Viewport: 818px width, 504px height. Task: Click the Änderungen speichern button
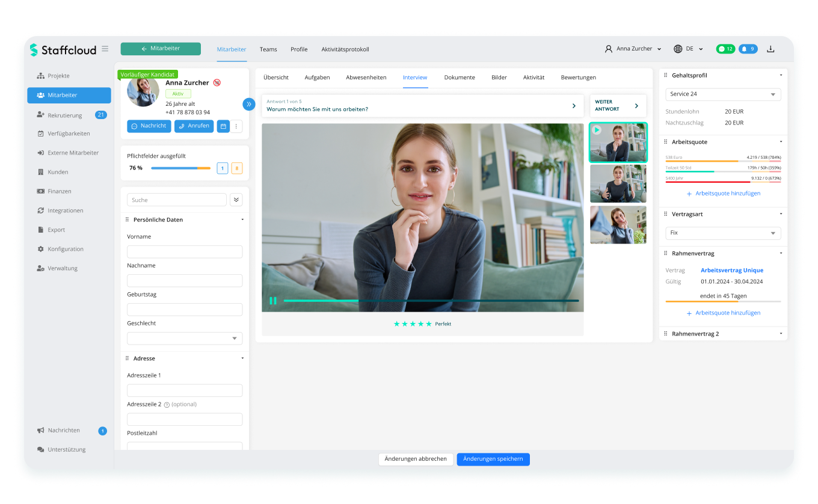pyautogui.click(x=493, y=459)
